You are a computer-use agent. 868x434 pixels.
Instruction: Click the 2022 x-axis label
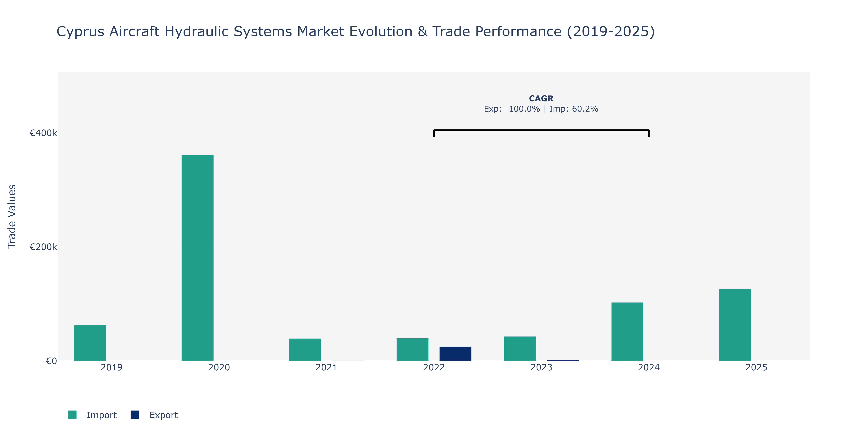tap(434, 367)
